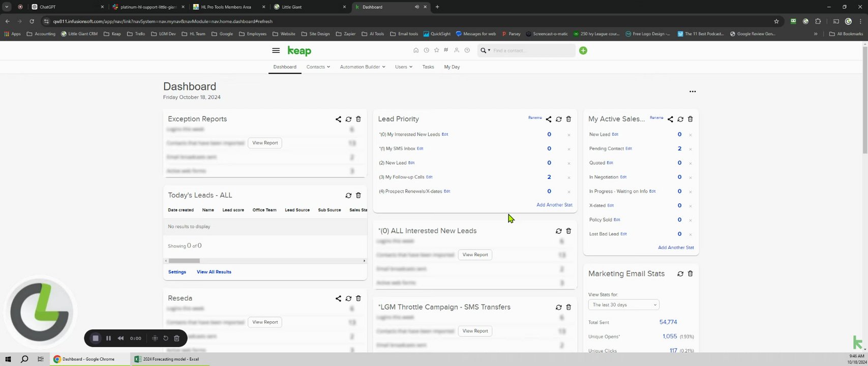Share the Exception Reports widget
Viewport: 868px width, 366px height.
338,119
